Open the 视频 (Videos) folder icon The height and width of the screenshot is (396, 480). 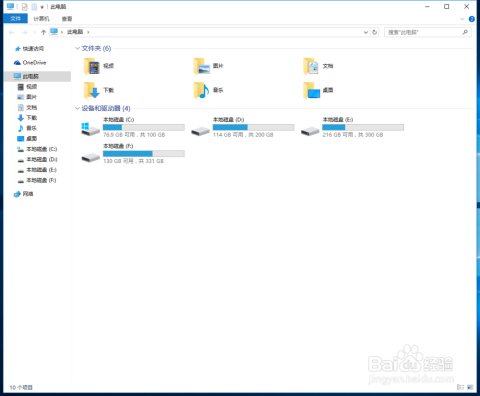[92, 66]
